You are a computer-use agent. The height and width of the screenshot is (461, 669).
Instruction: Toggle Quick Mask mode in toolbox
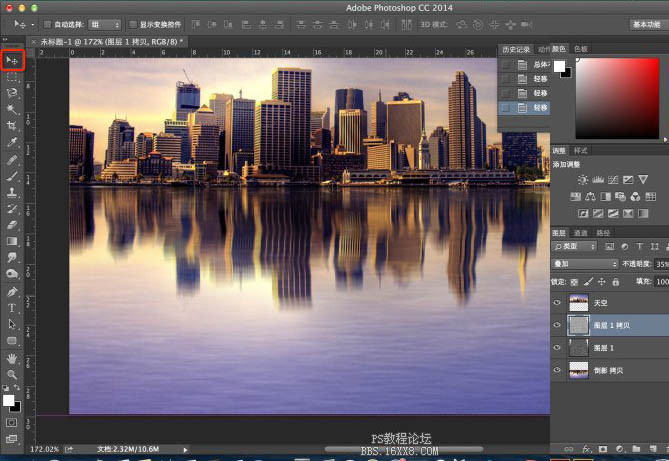[12, 422]
